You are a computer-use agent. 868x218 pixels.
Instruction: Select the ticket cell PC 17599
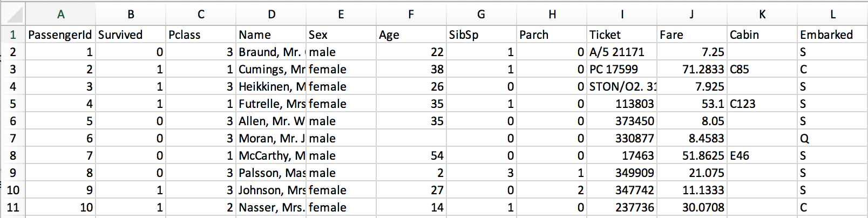click(x=622, y=69)
